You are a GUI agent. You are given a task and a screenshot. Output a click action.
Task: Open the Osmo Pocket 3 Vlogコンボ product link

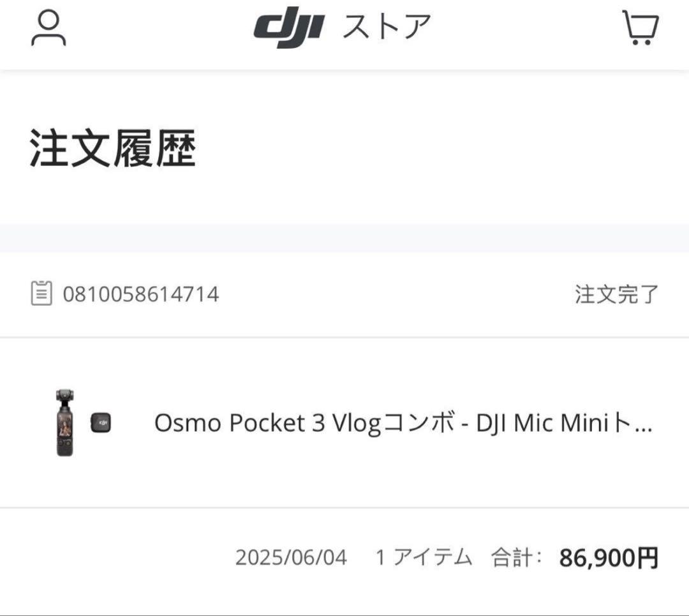click(x=403, y=423)
